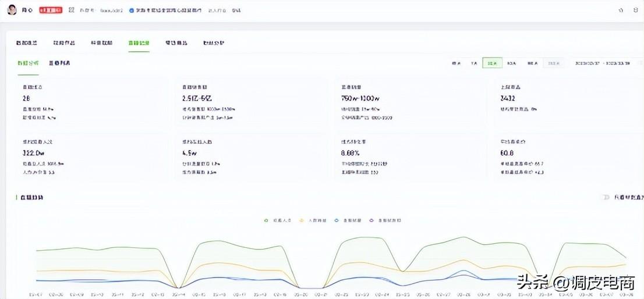This screenshot has height=299, width=644.
Task: Click the blue verified icon in the header
Action: 132,10
